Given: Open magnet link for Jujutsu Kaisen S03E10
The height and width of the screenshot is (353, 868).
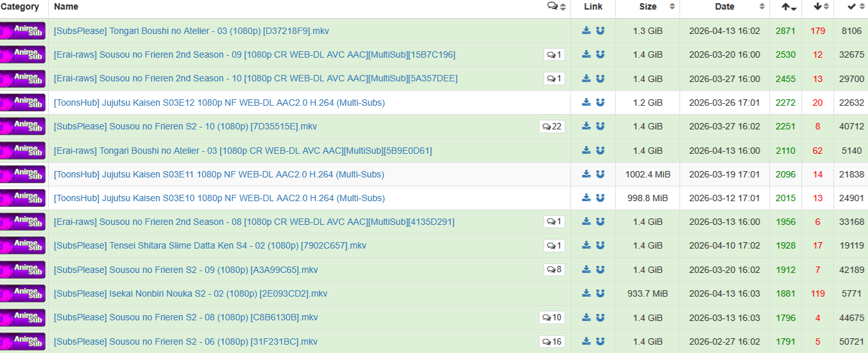Looking at the screenshot, I should [600, 198].
